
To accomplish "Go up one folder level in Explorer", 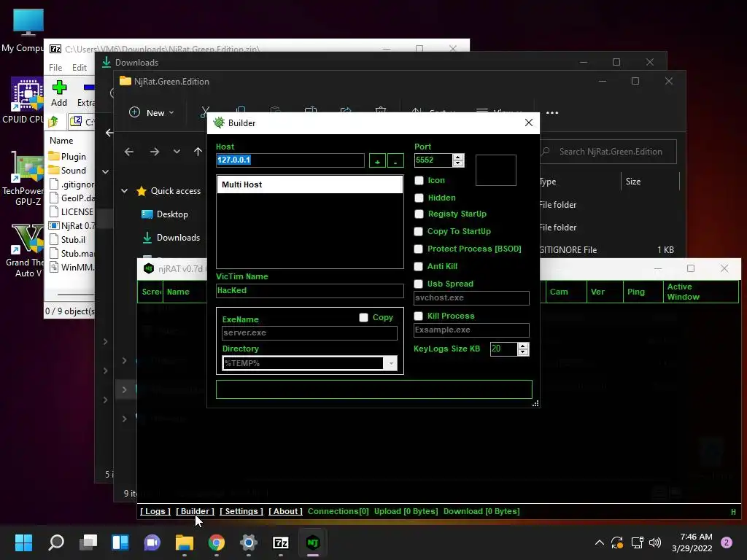I will 198,152.
